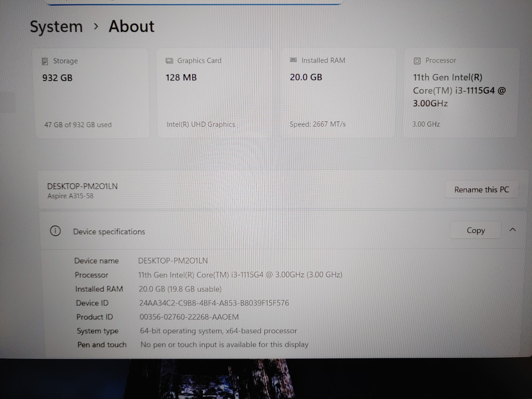Click the Processor chip icon
The height and width of the screenshot is (399, 532).
tap(417, 61)
